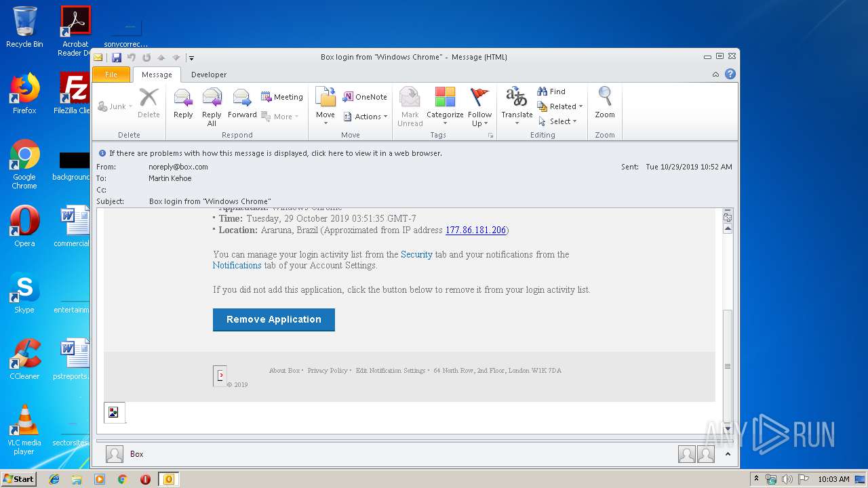The width and height of the screenshot is (868, 488).
Task: Click Outlook icon in taskbar
Action: [168, 479]
